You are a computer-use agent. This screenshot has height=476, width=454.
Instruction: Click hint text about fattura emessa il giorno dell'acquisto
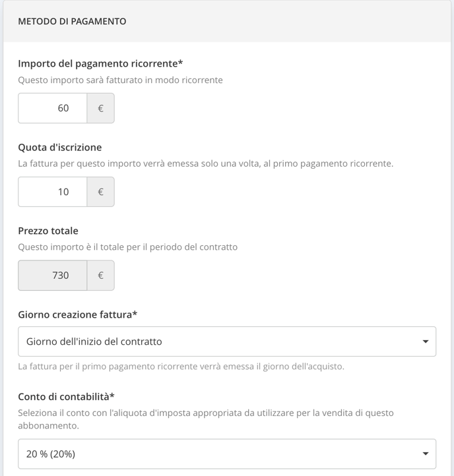click(181, 367)
